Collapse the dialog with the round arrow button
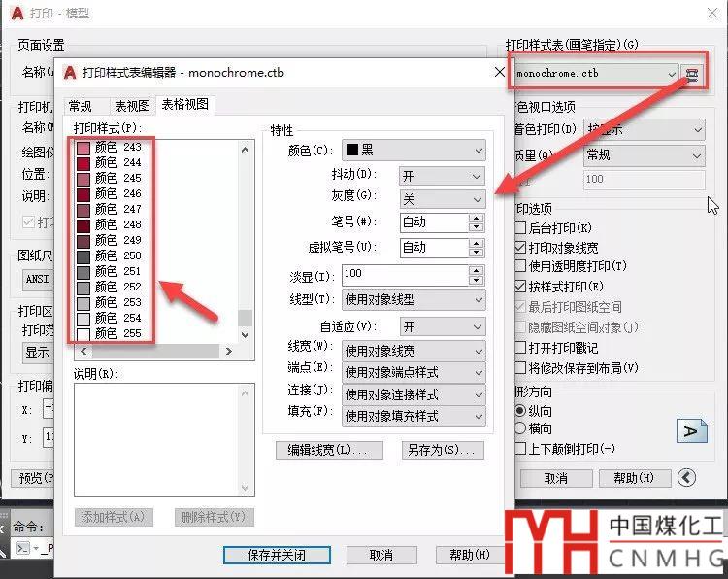 [686, 477]
